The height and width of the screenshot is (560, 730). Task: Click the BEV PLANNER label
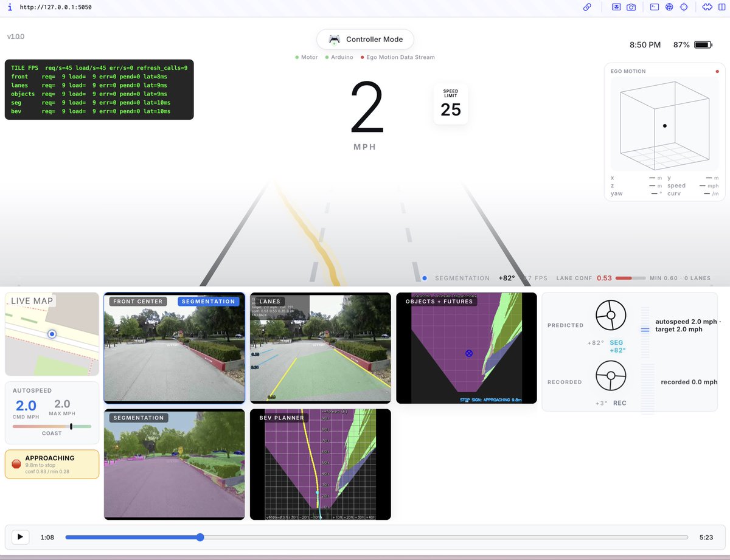(281, 418)
